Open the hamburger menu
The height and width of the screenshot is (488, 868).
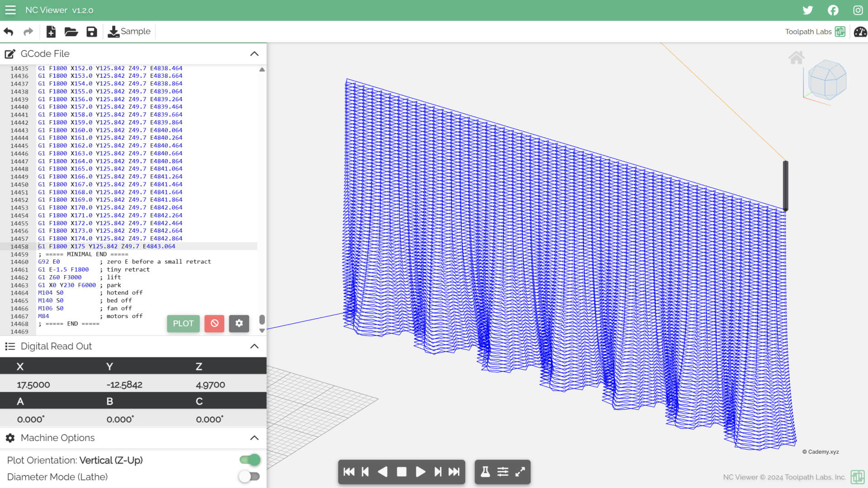(x=10, y=10)
